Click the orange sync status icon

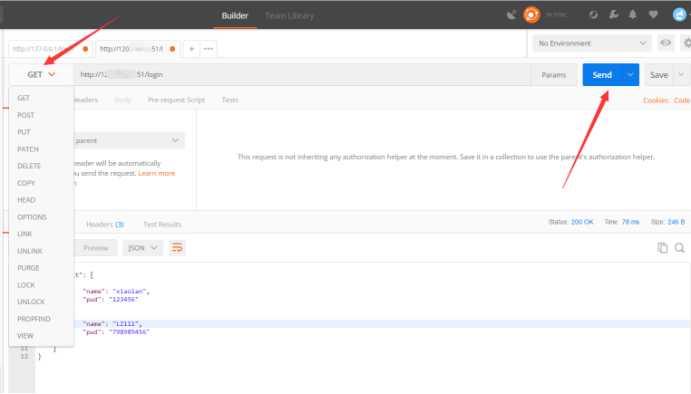coord(531,15)
